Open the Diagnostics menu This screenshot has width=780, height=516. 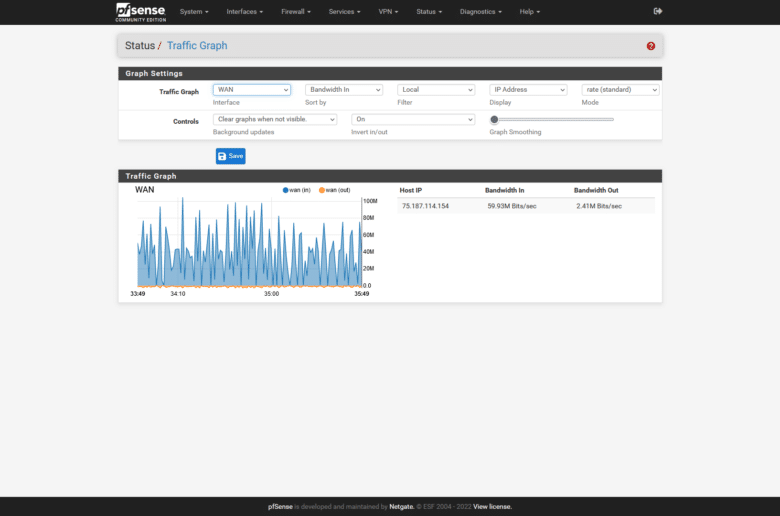[x=481, y=11]
